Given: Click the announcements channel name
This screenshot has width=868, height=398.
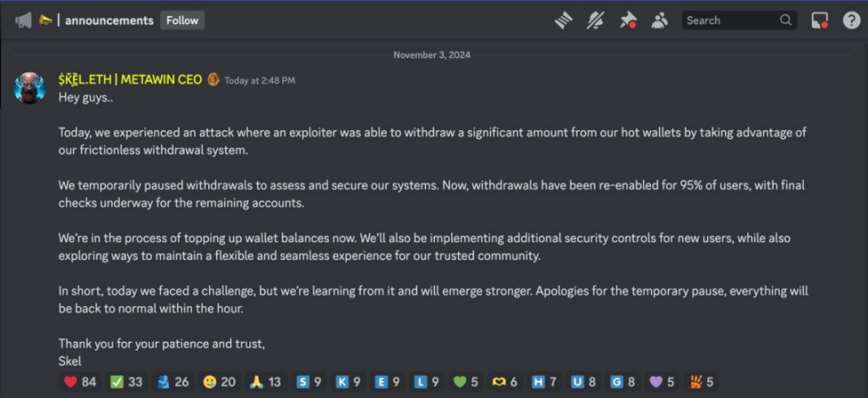Looking at the screenshot, I should (x=109, y=21).
